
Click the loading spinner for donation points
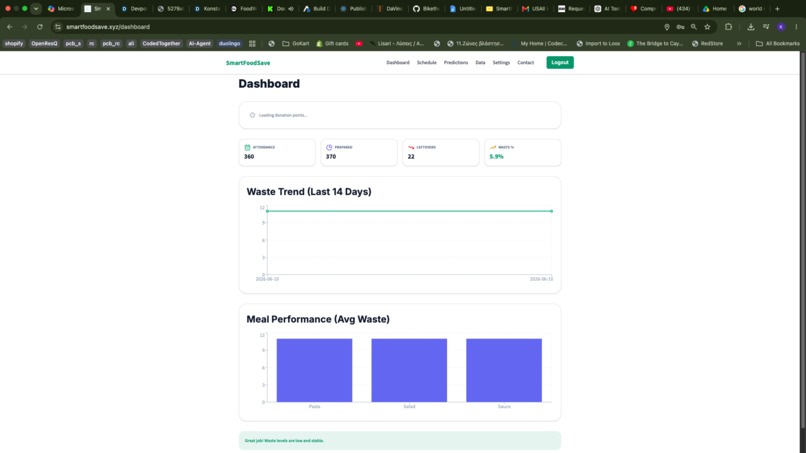[x=252, y=115]
